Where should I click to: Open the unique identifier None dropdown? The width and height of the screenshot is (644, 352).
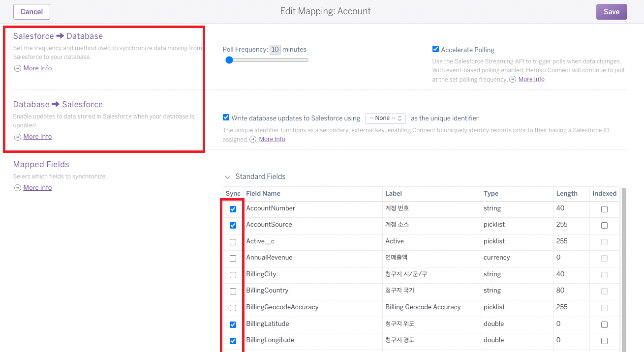385,118
